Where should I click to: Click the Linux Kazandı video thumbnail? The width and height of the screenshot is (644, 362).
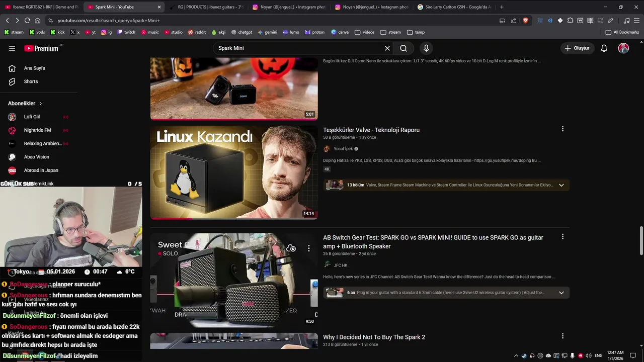click(234, 172)
